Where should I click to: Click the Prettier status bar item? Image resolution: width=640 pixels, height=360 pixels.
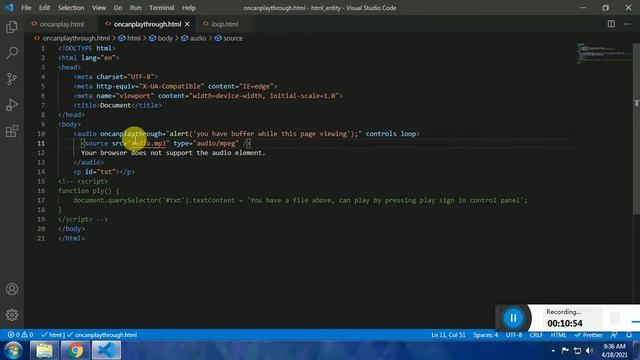589,335
